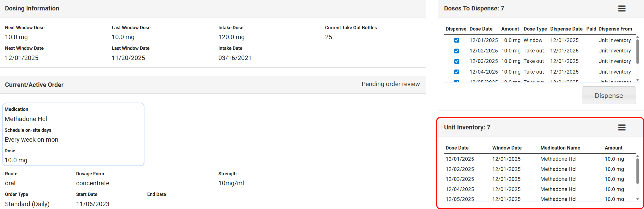644x209 pixels.
Task: Click the Unit Inventory scrollbar thumb
Action: pos(637,171)
